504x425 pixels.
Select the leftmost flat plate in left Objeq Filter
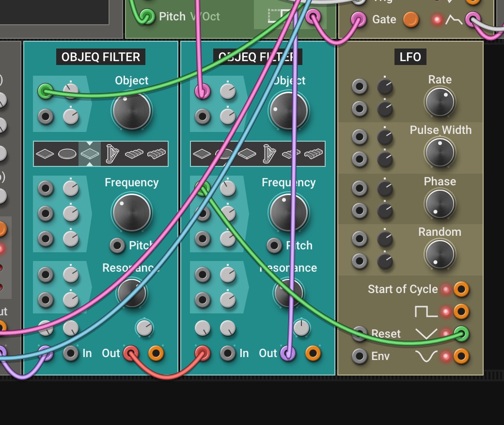point(45,154)
